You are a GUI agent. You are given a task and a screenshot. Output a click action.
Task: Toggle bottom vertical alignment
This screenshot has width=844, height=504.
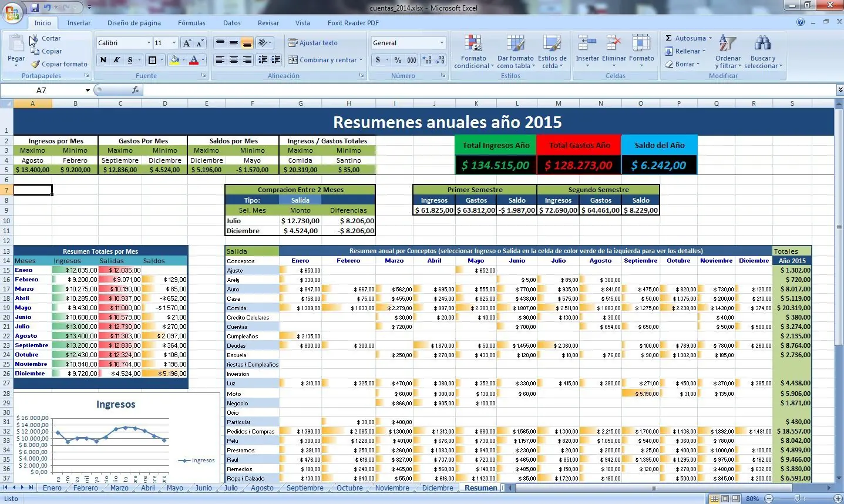tap(247, 43)
